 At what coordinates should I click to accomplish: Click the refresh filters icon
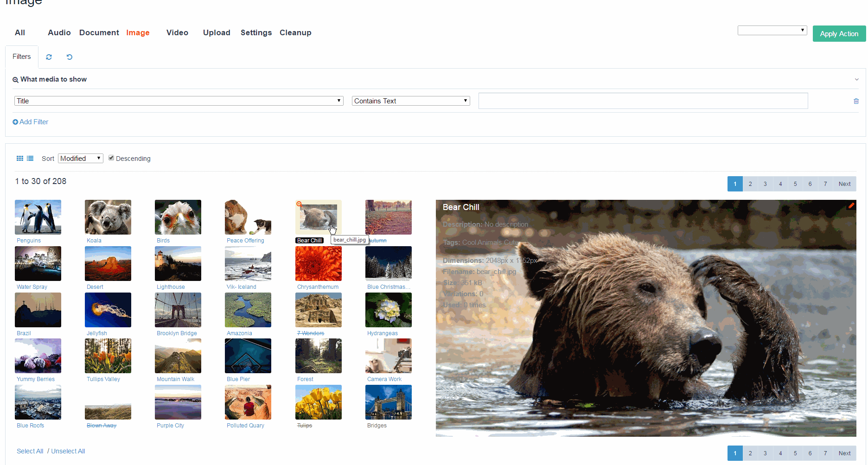pyautogui.click(x=49, y=57)
